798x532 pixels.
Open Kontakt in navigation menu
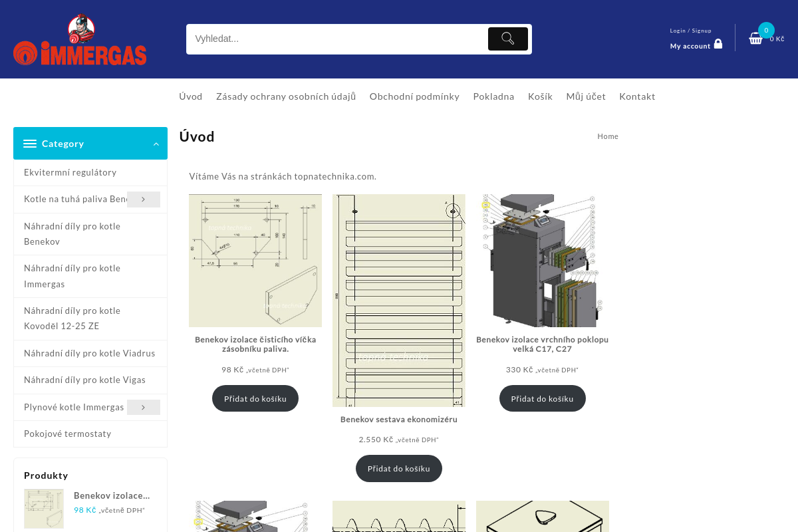pyautogui.click(x=637, y=96)
